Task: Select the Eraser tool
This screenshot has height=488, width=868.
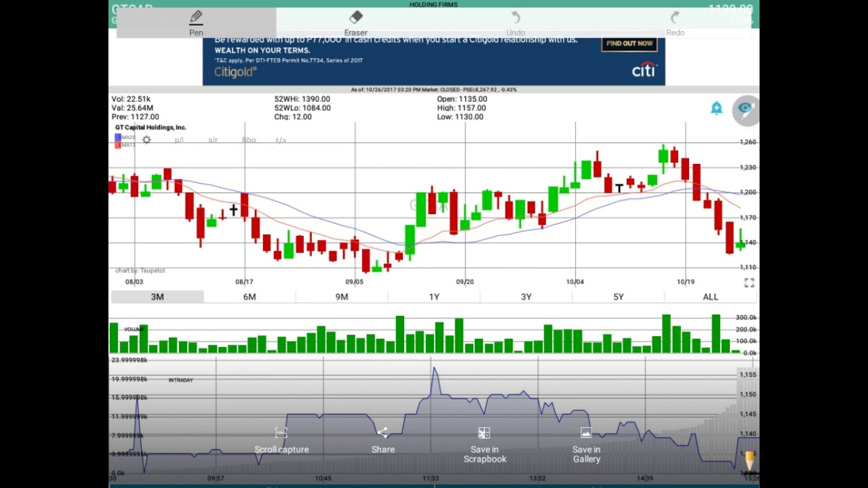Action: point(356,22)
